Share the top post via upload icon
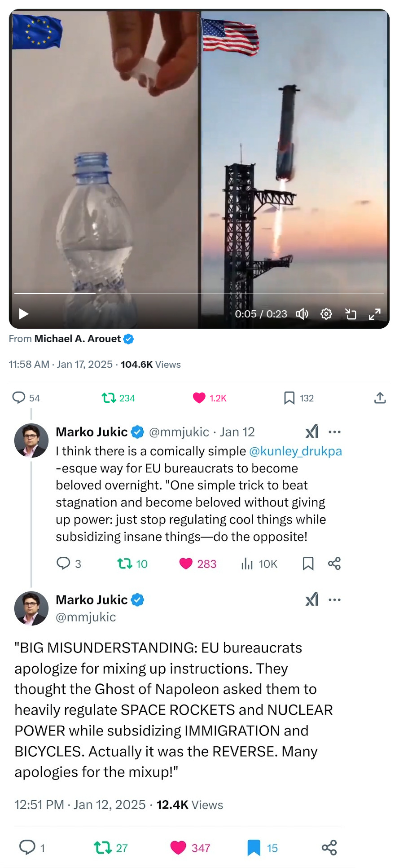 click(x=380, y=398)
